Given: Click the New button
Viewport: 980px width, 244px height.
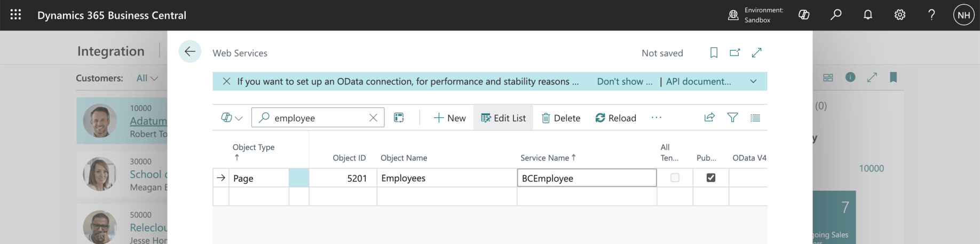Looking at the screenshot, I should [x=449, y=118].
